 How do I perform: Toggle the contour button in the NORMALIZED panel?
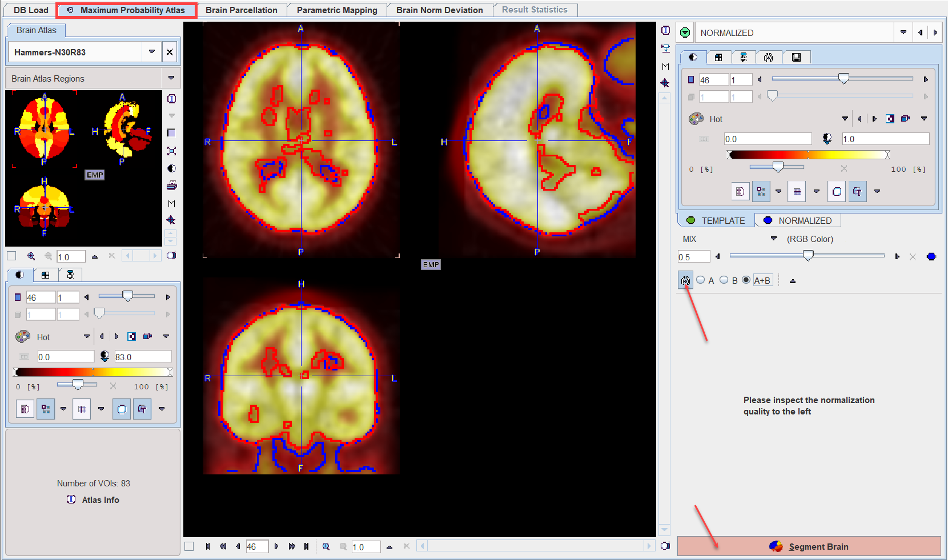click(x=837, y=191)
